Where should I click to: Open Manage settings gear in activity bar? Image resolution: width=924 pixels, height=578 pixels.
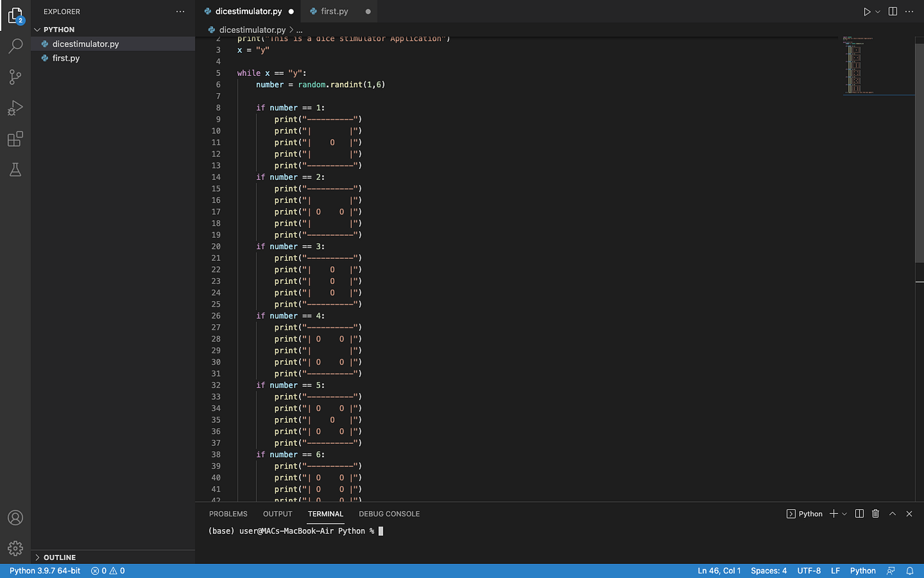(15, 548)
